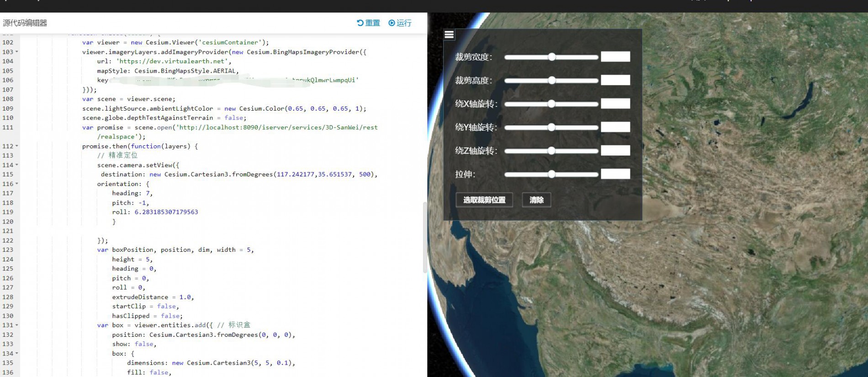The image size is (868, 377).
Task: Adjust the 裁剪高度 slider
Action: point(551,80)
